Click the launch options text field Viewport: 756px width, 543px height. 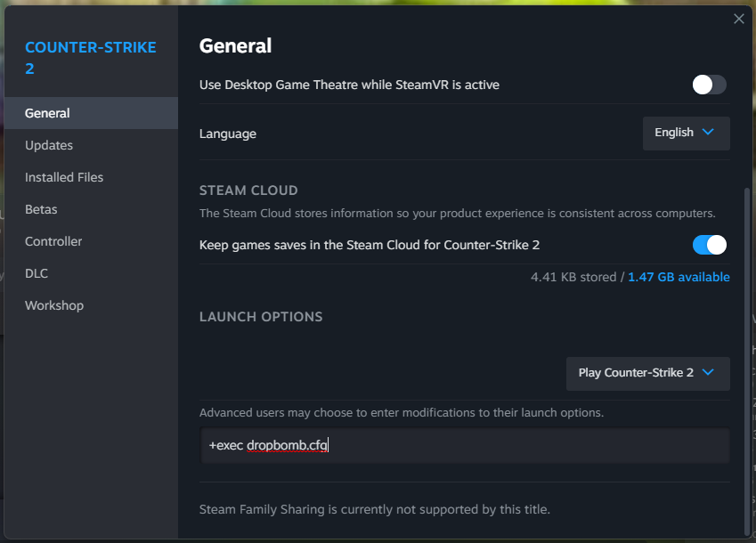coord(463,445)
